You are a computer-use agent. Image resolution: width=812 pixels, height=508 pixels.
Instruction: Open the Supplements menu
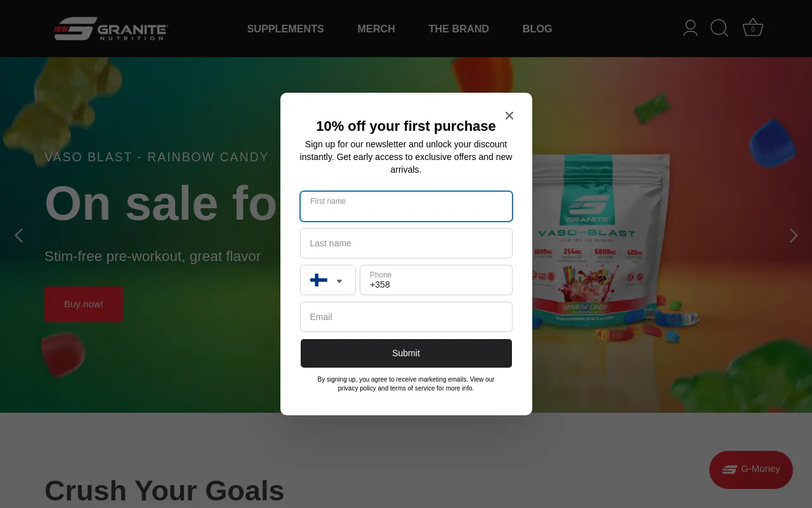coord(285,29)
